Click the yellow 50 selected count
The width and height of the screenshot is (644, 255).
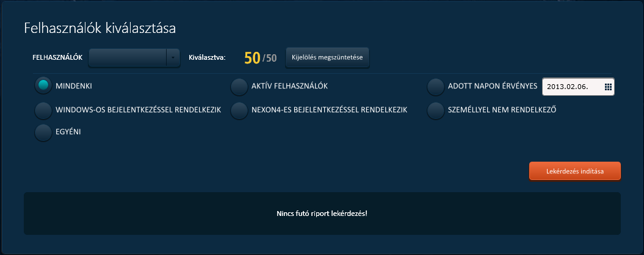(252, 58)
